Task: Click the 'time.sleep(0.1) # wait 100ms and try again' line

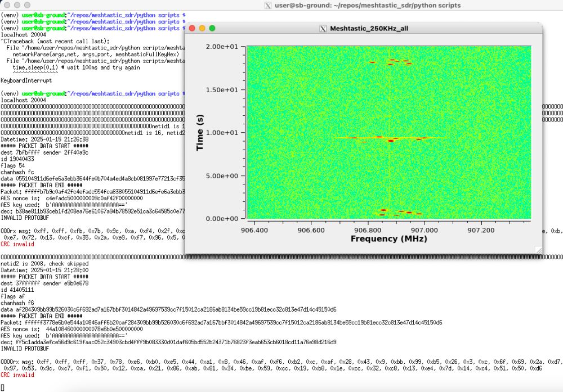Action: 76,67
